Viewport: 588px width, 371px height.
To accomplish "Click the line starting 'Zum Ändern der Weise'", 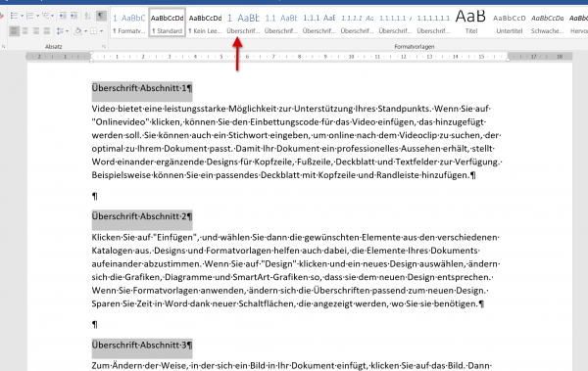I will (292, 366).
